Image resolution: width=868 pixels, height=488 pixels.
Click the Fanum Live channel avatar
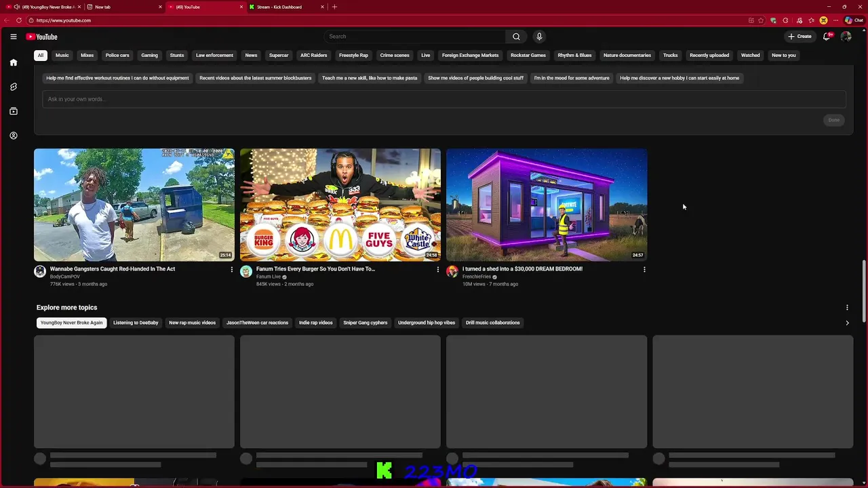pyautogui.click(x=246, y=272)
